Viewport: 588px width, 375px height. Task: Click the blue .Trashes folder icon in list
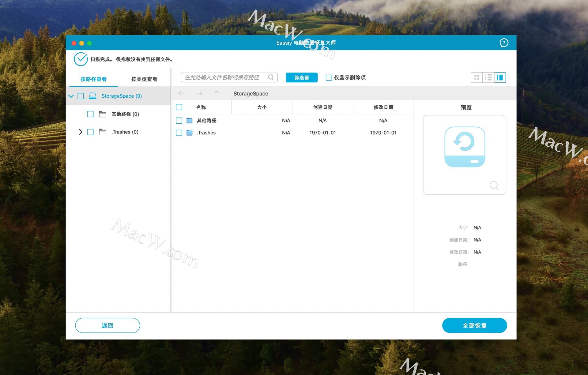(190, 133)
